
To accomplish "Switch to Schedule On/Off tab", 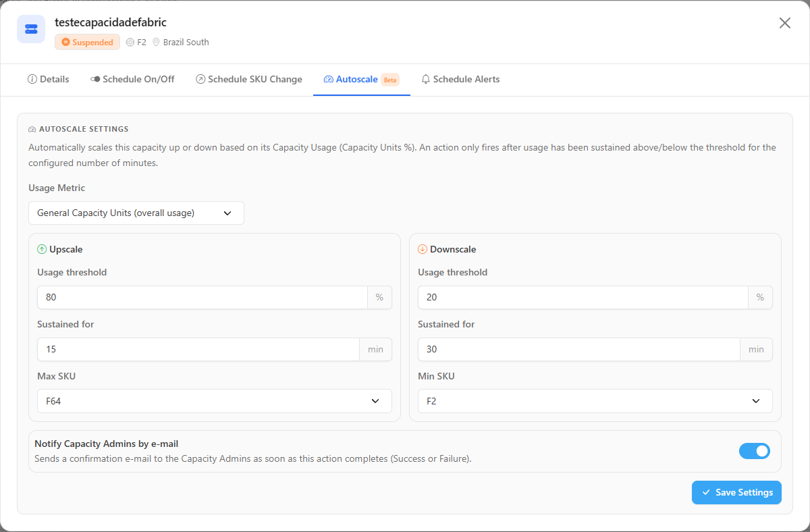I will tap(132, 80).
